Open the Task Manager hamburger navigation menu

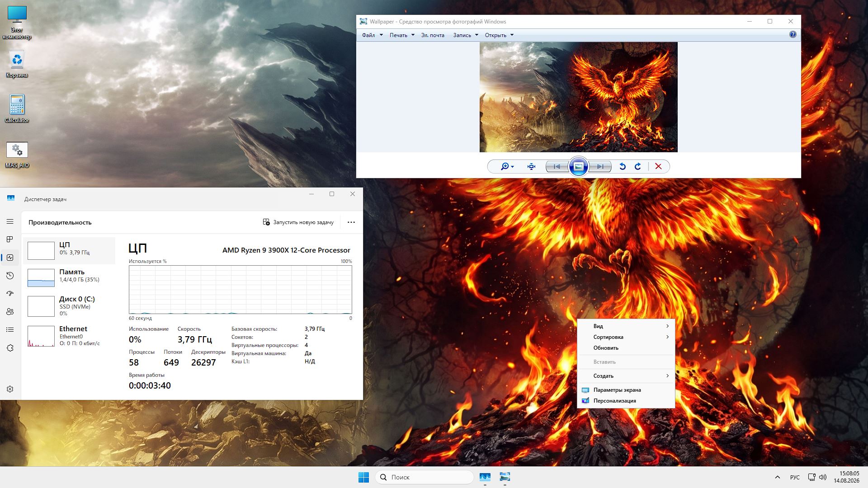click(10, 221)
